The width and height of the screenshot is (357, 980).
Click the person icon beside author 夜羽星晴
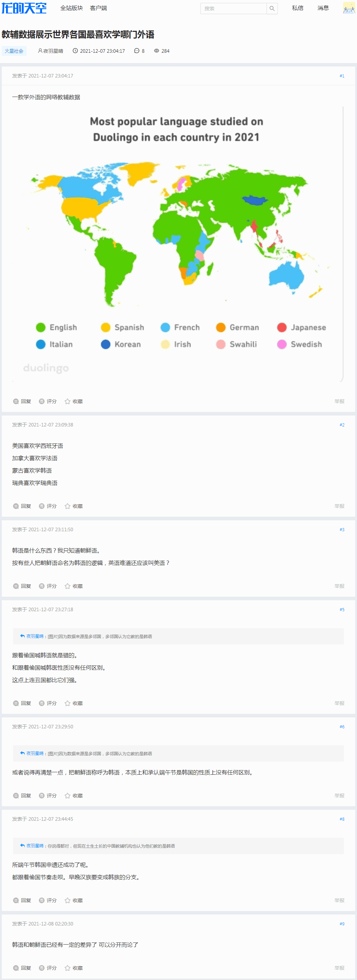coord(40,51)
